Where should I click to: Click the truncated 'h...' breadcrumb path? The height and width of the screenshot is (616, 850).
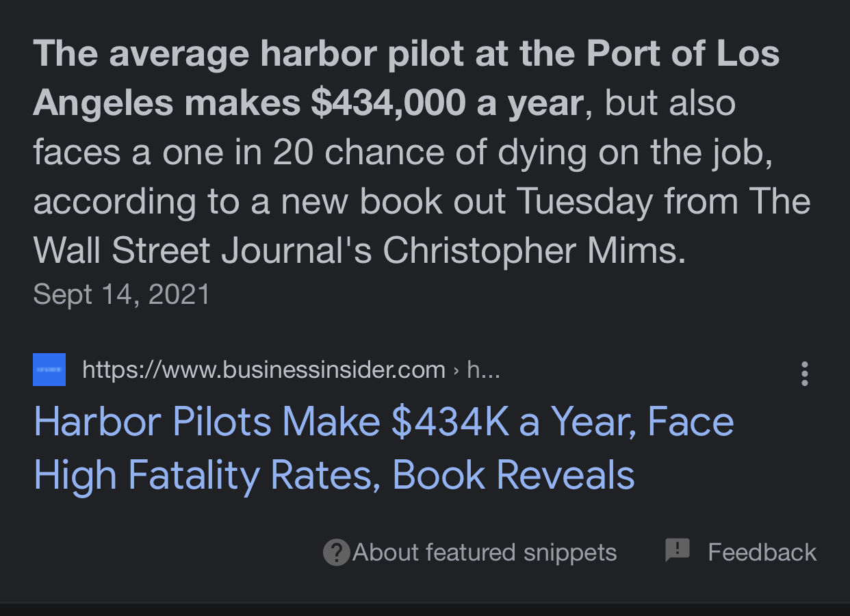[483, 370]
